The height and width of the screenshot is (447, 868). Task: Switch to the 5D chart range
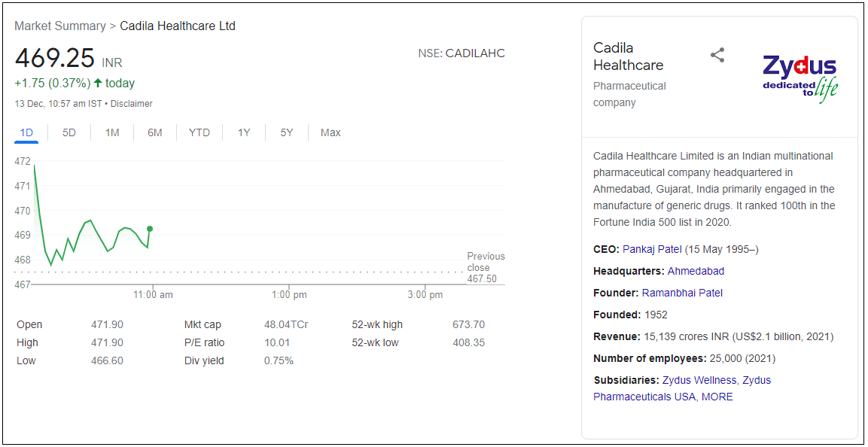[x=69, y=132]
